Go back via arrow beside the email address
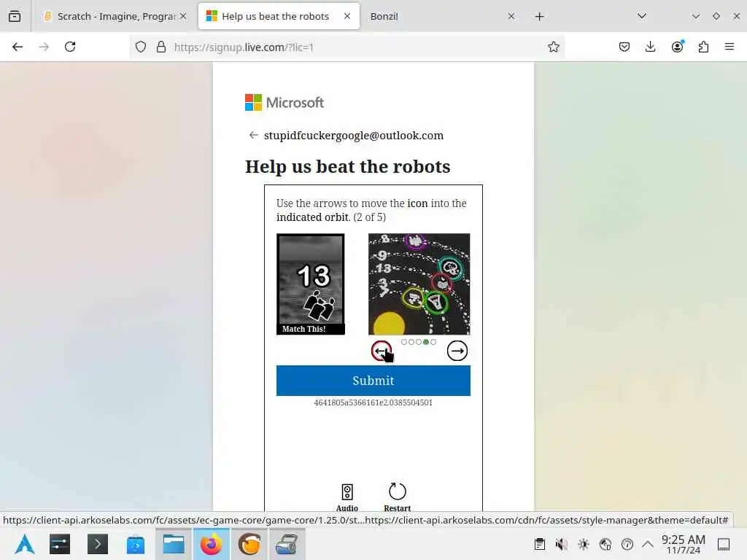 click(253, 135)
